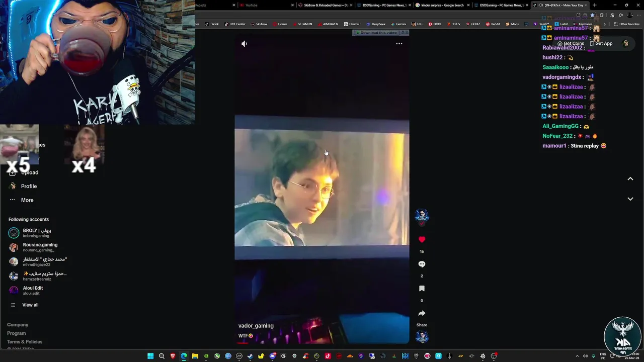644x362 pixels.
Task: Share the video with the arrow icon
Action: click(x=422, y=313)
